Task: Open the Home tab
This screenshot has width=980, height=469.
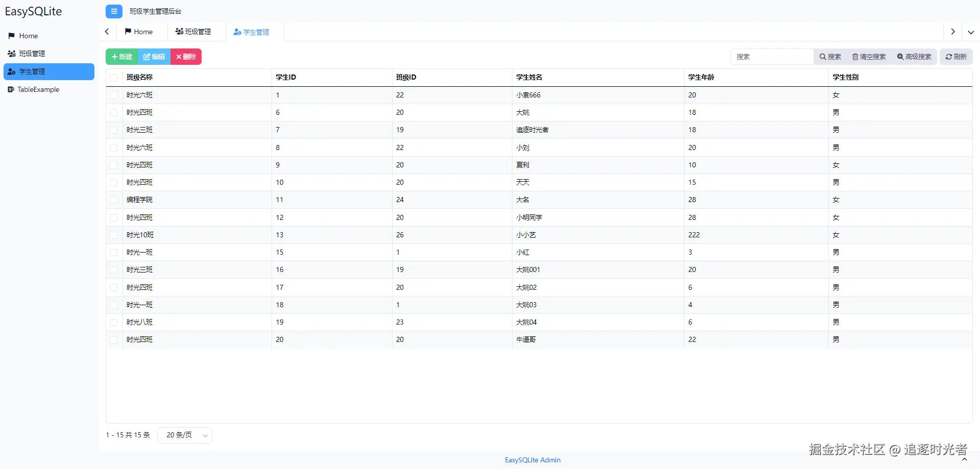Action: 139,32
